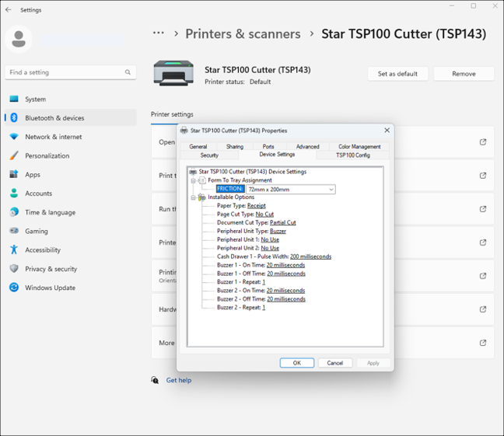Click external link icon on Hardware row

(x=483, y=309)
